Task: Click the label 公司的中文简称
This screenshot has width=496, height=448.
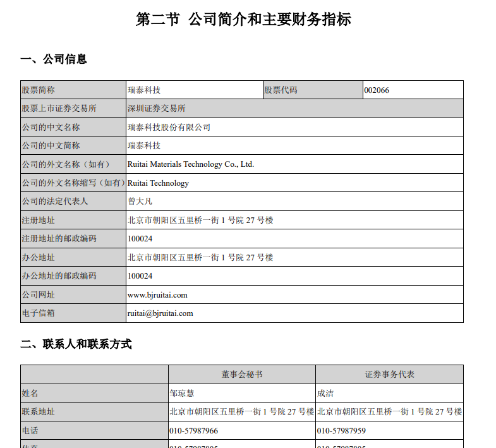Action: pos(51,145)
